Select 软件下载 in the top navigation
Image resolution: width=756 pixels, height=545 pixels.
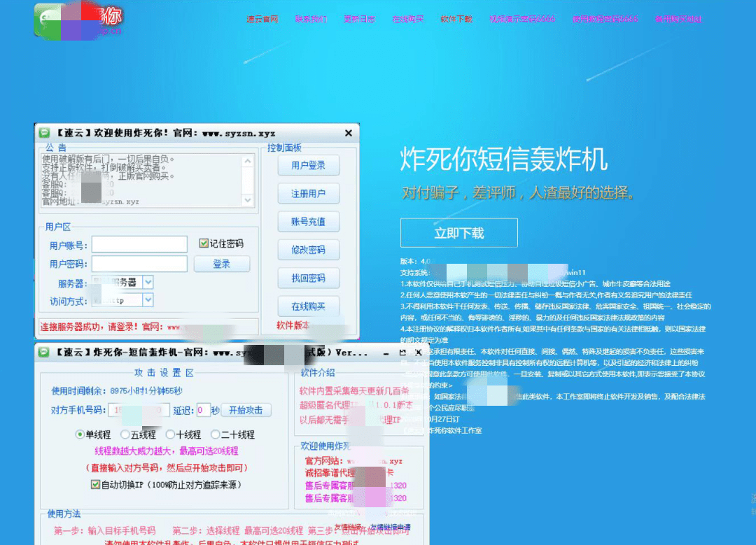pos(457,19)
